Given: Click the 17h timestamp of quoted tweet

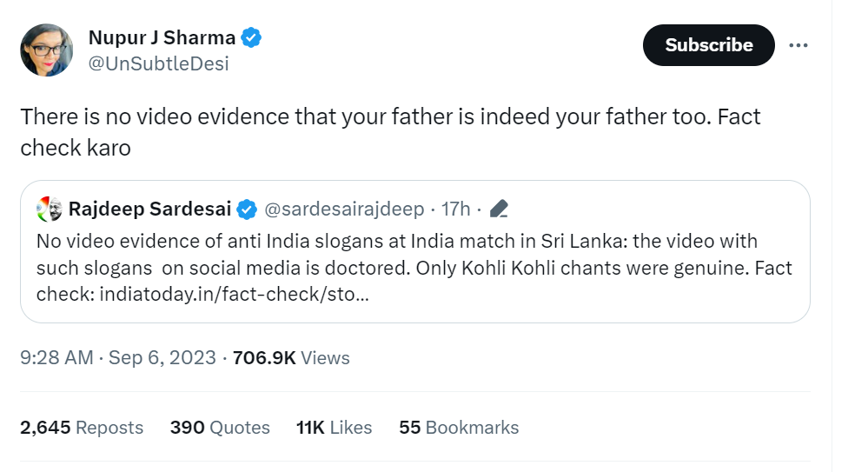Looking at the screenshot, I should coord(455,209).
